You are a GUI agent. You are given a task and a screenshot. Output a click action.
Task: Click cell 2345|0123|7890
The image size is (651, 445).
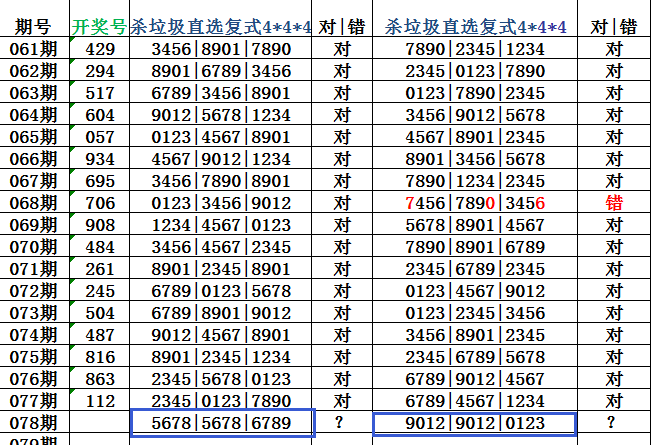[x=220, y=400]
